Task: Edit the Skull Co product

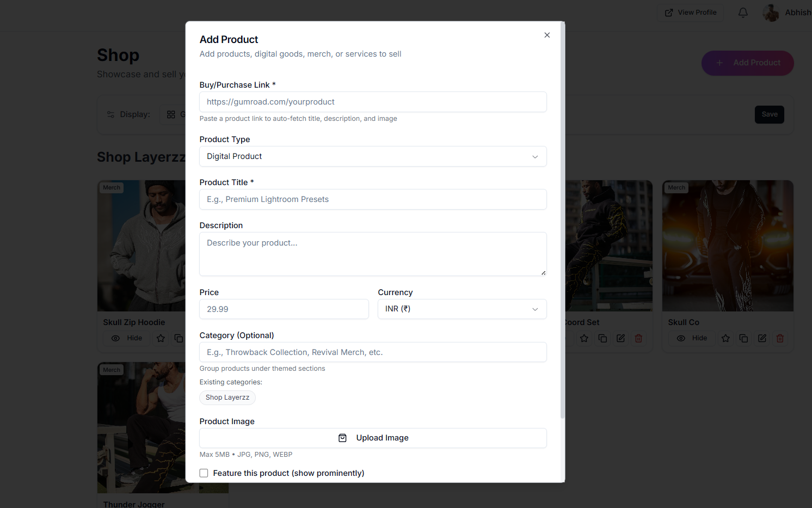Action: coord(762,339)
